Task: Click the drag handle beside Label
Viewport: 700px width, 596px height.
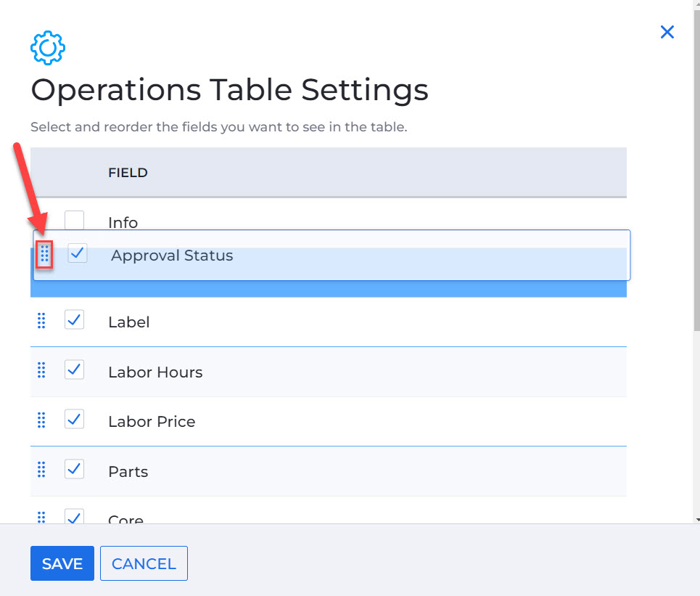Action: (41, 320)
